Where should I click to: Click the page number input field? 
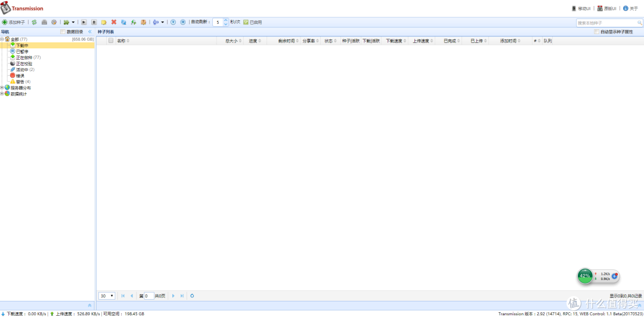(x=149, y=296)
